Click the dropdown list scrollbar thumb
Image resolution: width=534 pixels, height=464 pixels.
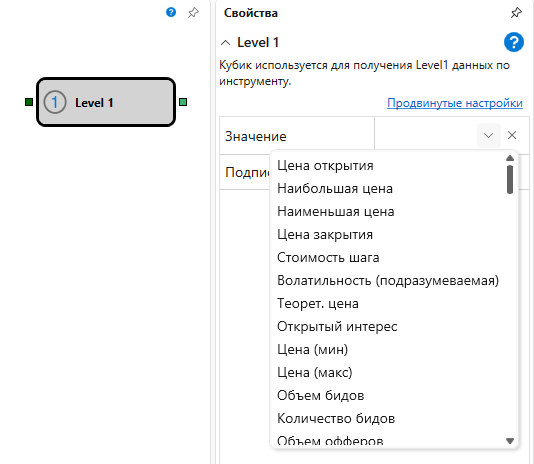[x=509, y=180]
